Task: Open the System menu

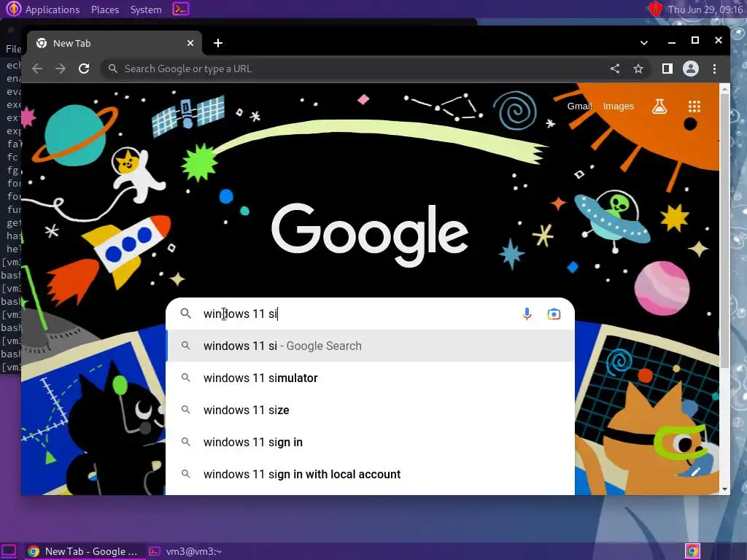Action: coord(146,9)
